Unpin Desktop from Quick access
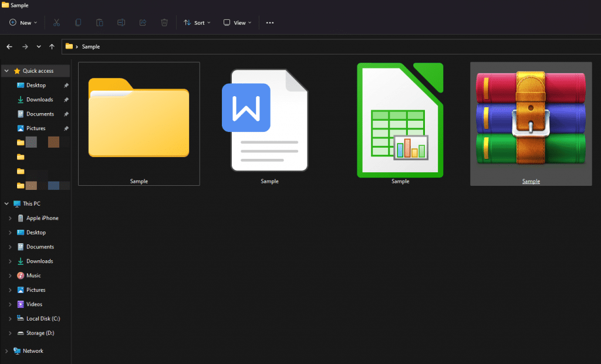This screenshot has width=601, height=364. (65, 85)
